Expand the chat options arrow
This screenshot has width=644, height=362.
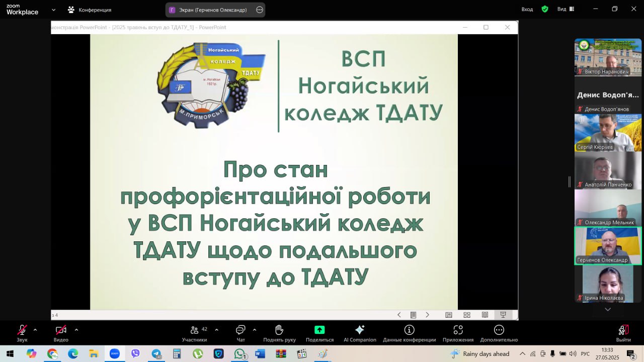[x=254, y=330]
